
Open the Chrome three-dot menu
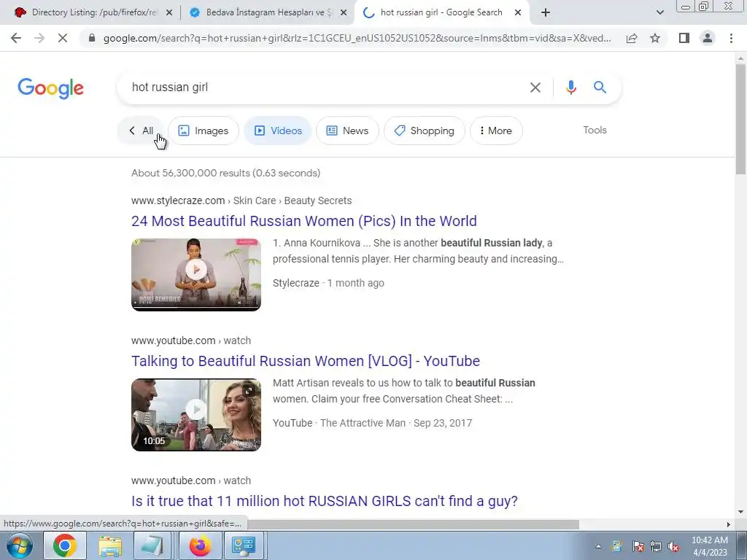tap(731, 38)
